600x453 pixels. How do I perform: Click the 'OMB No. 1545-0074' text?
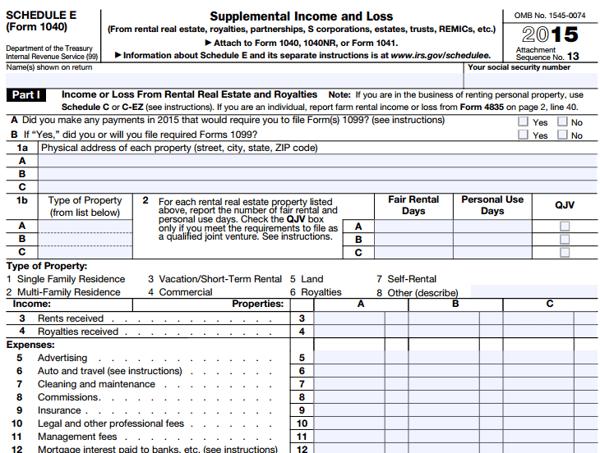coord(549,15)
